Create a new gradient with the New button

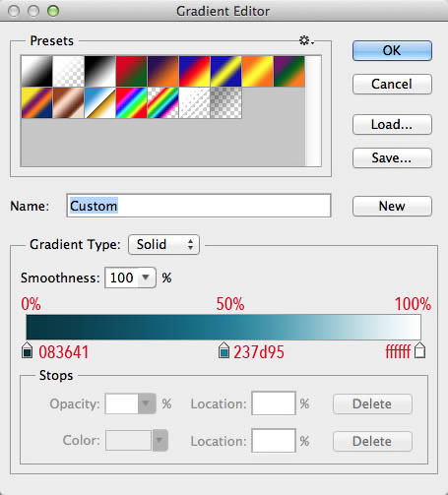click(x=392, y=206)
